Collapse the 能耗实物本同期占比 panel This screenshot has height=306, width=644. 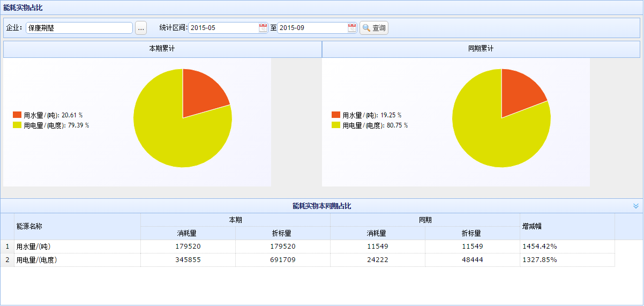636,206
